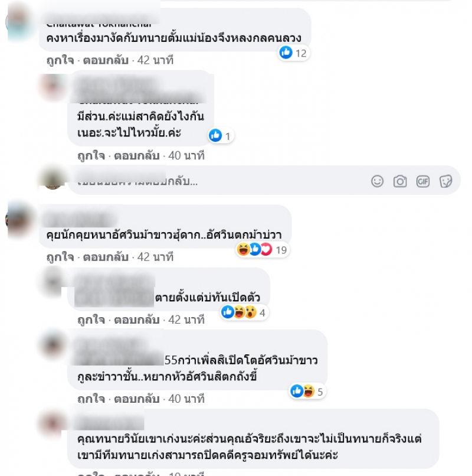The width and height of the screenshot is (472, 476).
Task: Open the 19 reactions summary
Action: [x=262, y=250]
